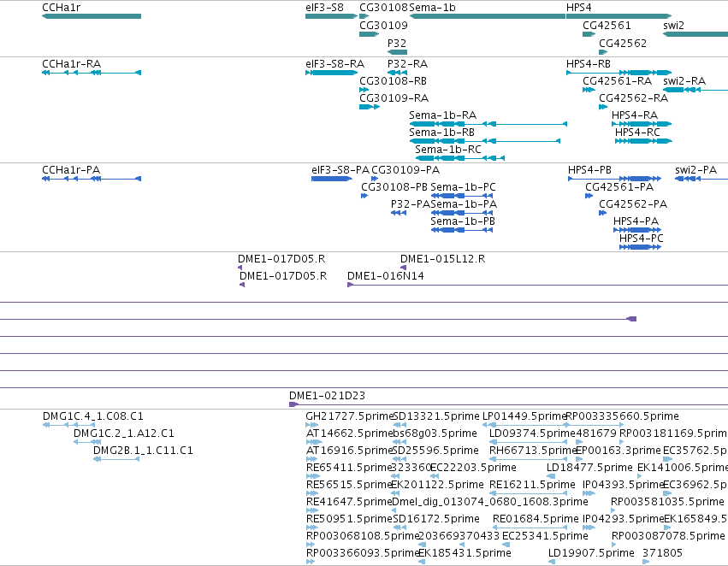Image resolution: width=728 pixels, height=566 pixels.
Task: Click EC22203.5prime EST label
Action: [x=473, y=469]
